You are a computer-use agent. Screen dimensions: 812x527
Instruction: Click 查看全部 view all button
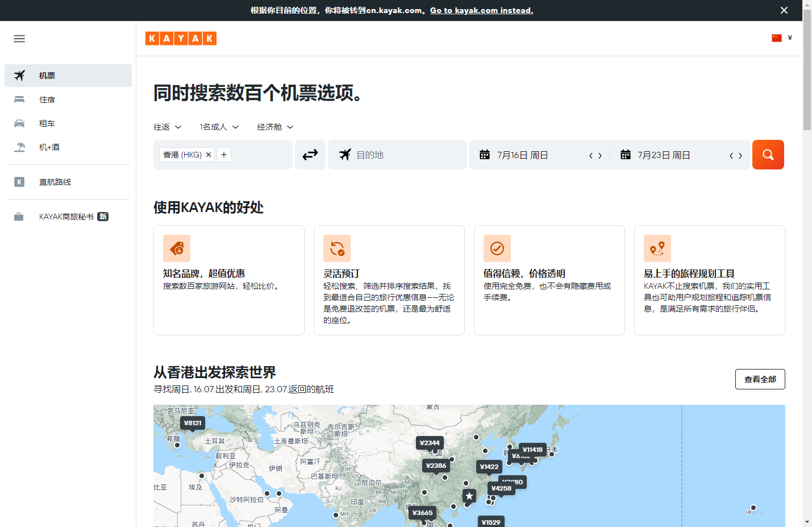[x=760, y=379]
